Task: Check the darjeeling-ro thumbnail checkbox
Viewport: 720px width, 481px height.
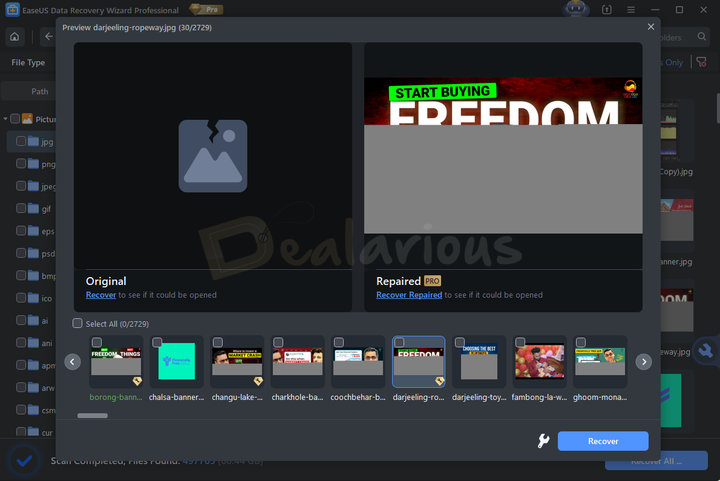Action: point(399,342)
